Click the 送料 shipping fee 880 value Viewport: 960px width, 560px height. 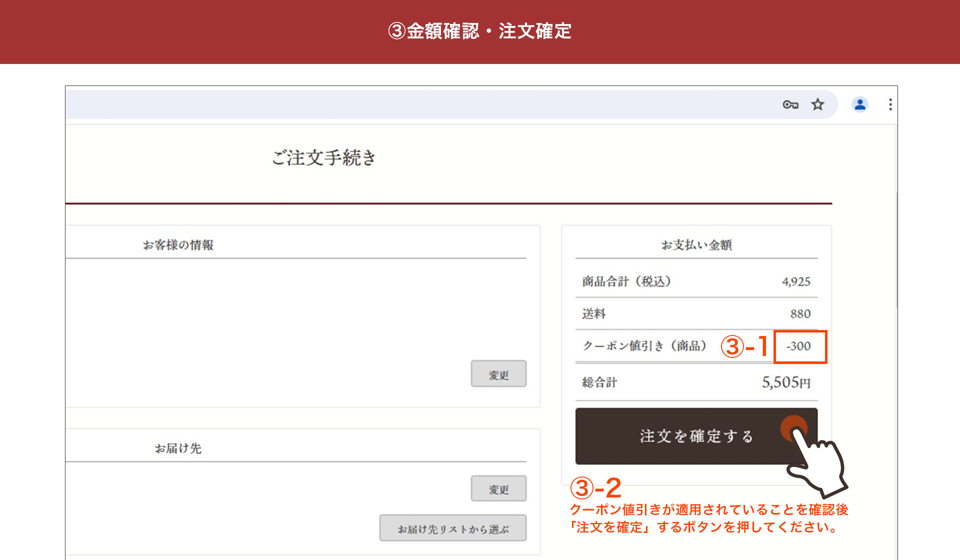(799, 313)
